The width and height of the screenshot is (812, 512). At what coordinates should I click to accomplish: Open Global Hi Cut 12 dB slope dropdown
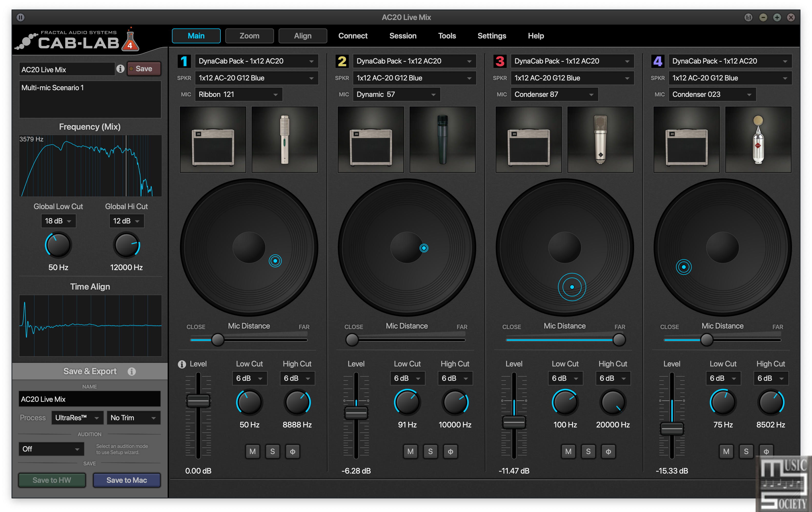pyautogui.click(x=126, y=221)
